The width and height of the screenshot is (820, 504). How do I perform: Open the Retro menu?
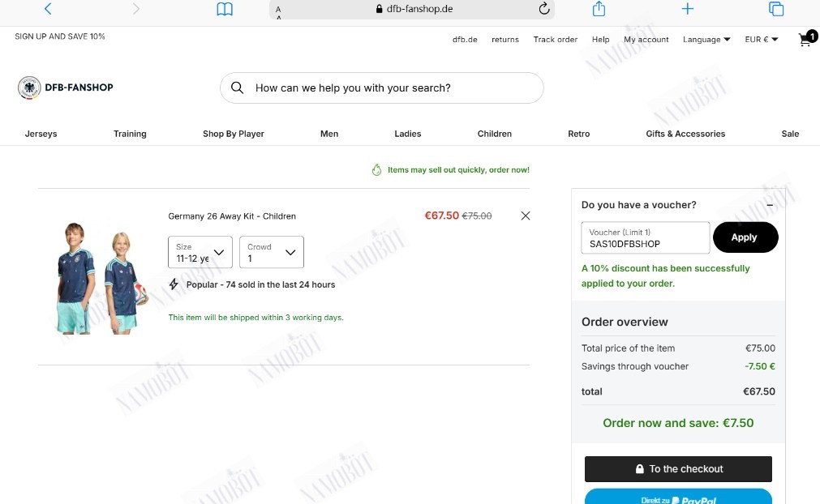click(578, 134)
